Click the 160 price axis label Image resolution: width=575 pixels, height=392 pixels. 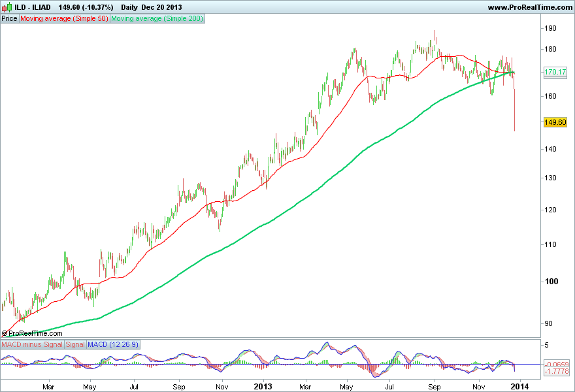[550, 96]
